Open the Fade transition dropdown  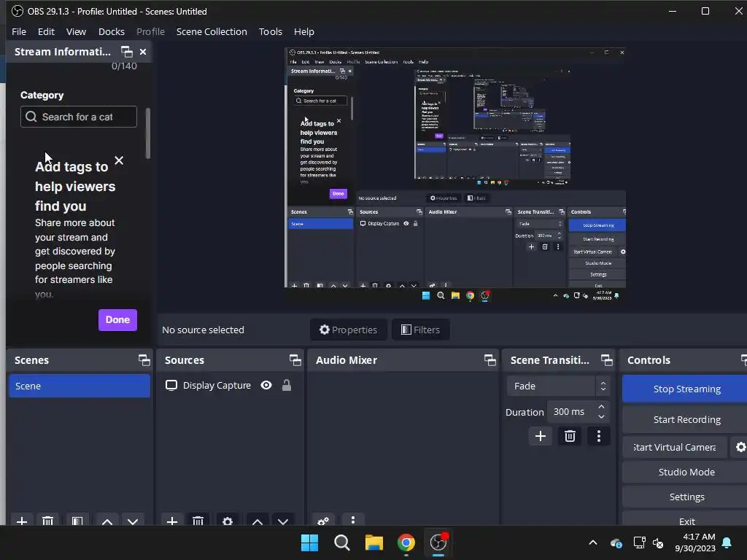point(558,386)
